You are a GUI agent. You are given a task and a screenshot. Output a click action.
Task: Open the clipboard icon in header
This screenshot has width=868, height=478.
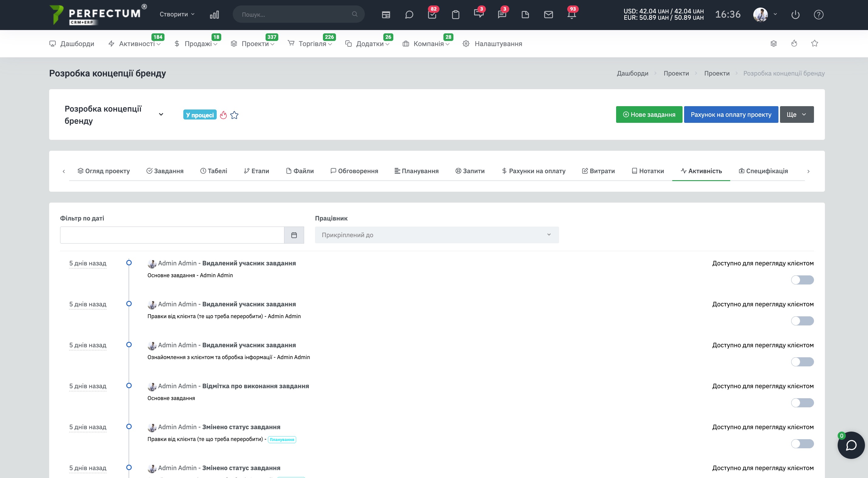pos(456,15)
